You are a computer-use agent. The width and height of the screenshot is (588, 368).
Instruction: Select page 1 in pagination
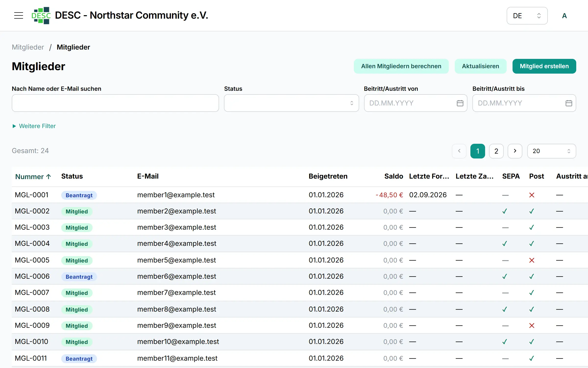pos(478,151)
